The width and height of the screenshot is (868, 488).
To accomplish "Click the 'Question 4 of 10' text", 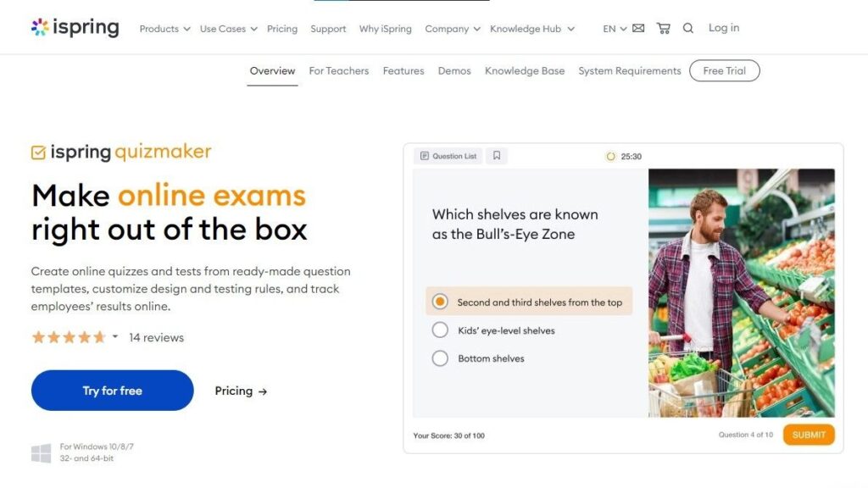I will click(x=746, y=435).
